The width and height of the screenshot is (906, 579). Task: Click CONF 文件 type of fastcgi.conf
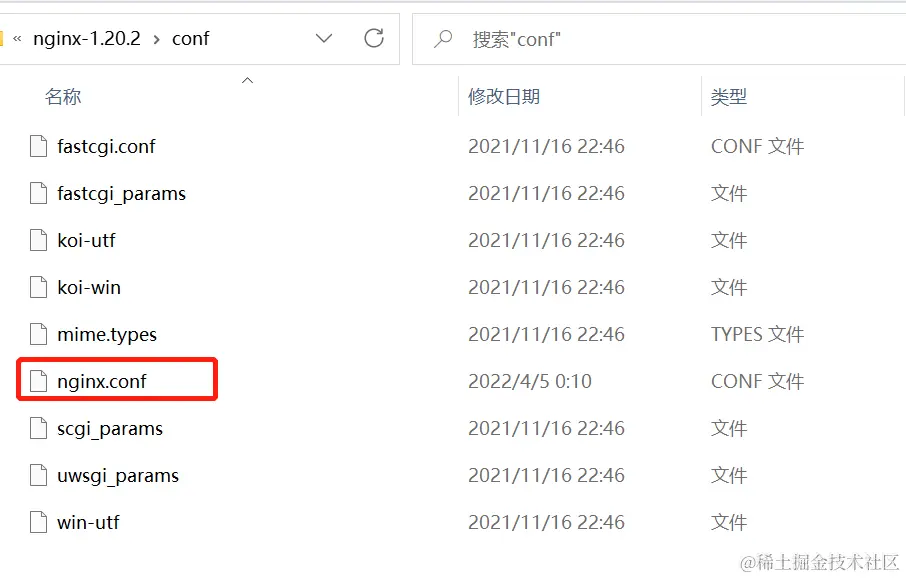(x=758, y=146)
